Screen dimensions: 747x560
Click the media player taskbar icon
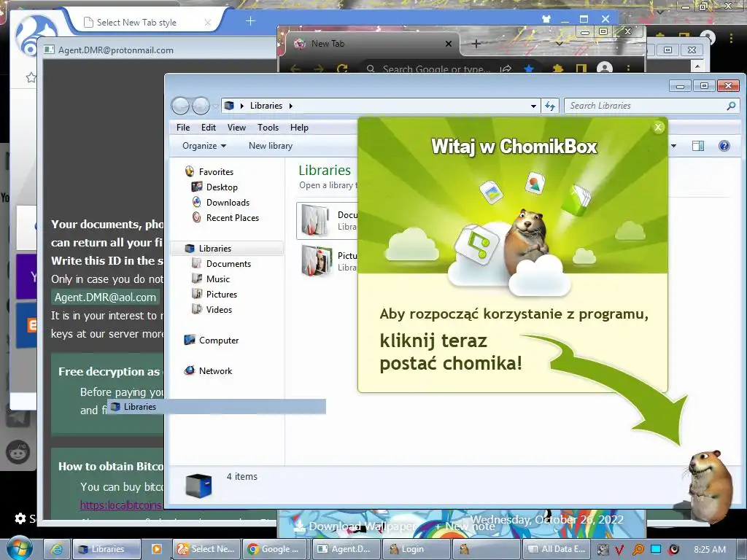(x=157, y=549)
